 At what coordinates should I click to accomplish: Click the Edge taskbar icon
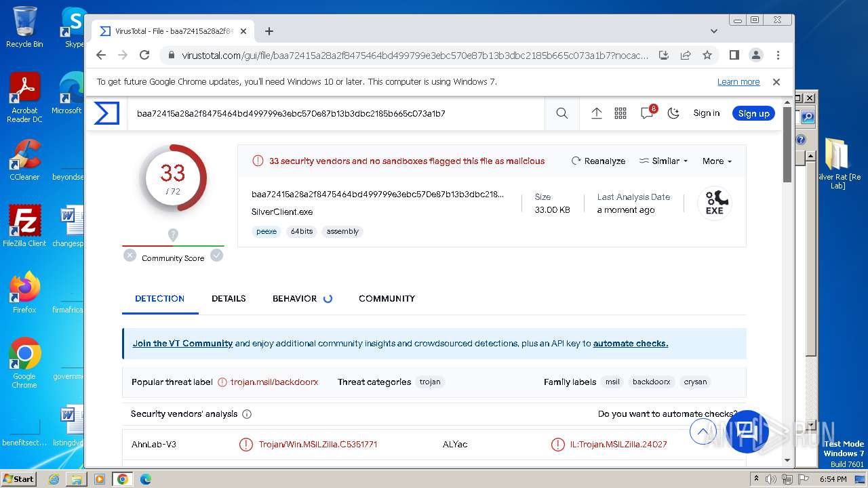click(x=146, y=479)
